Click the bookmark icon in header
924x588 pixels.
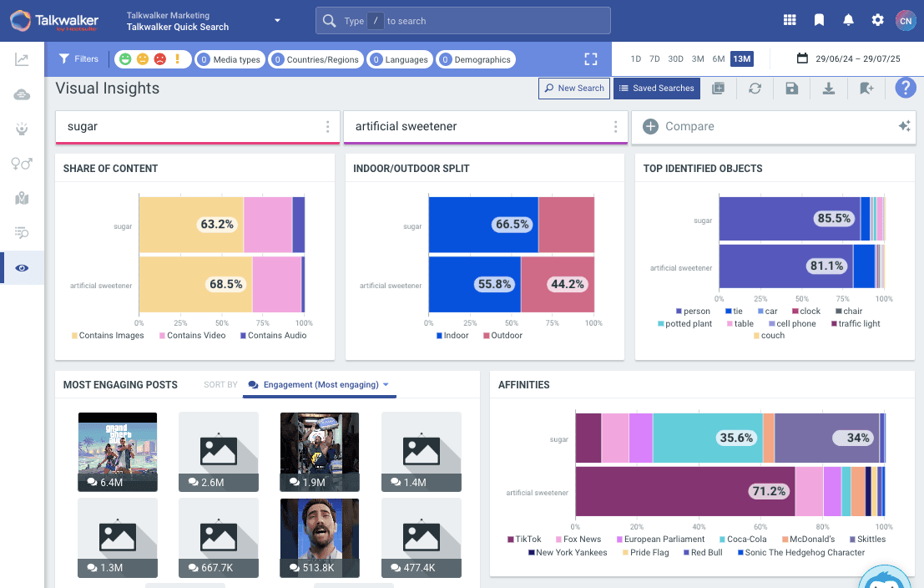pyautogui.click(x=819, y=20)
